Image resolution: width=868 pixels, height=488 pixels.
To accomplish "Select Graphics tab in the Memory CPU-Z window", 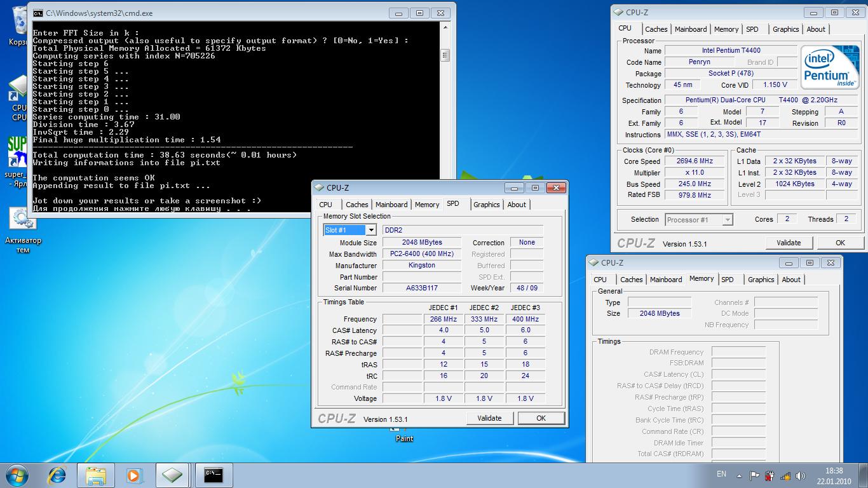I will pyautogui.click(x=761, y=280).
